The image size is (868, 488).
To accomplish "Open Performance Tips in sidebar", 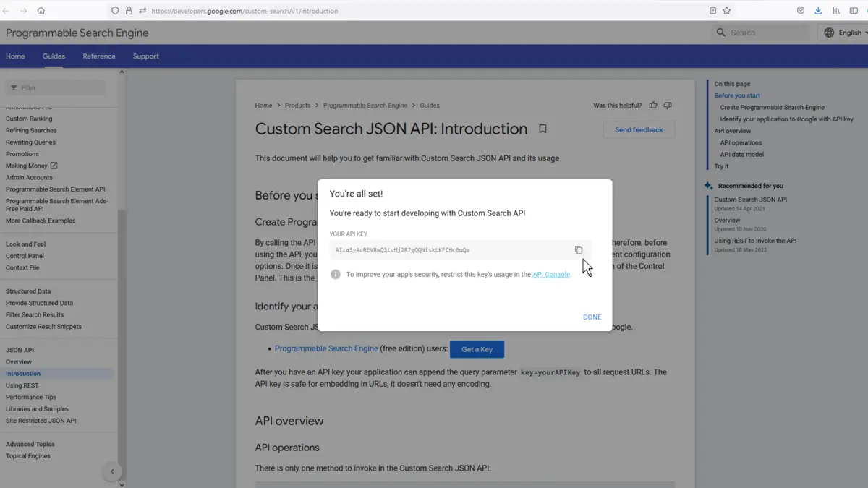I will pos(30,397).
